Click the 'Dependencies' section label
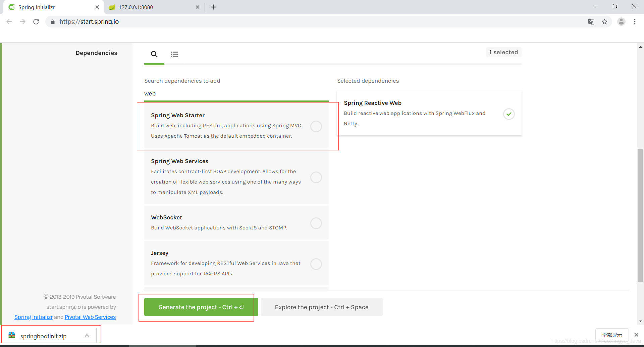Viewport: 644px width, 347px height. pyautogui.click(x=96, y=53)
